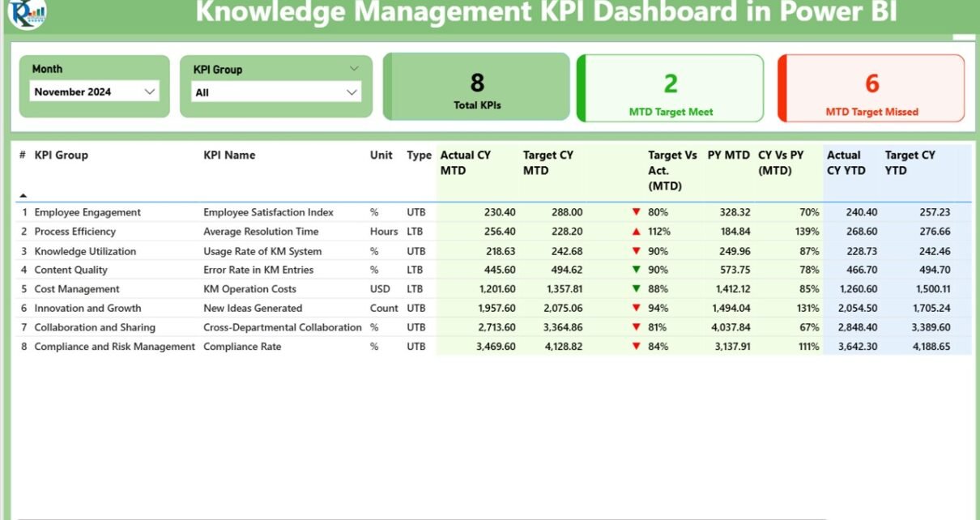This screenshot has height=520, width=980.
Task: Click the red down arrow for Compliance Rate
Action: (x=636, y=346)
